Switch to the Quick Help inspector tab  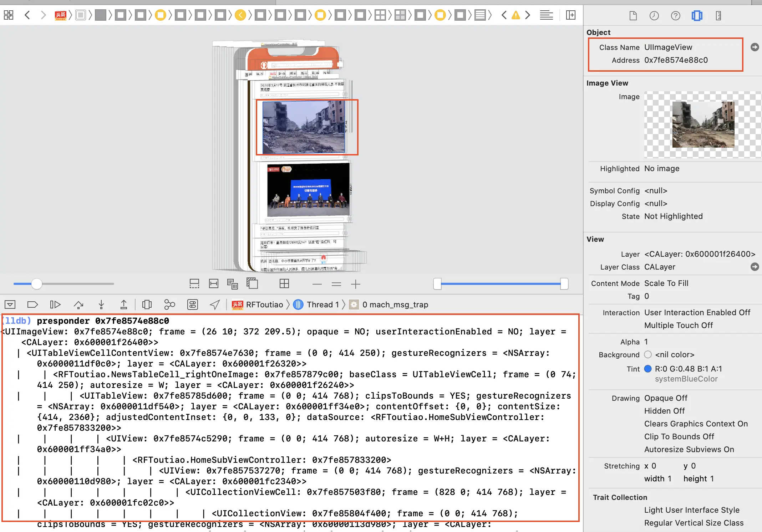coord(675,16)
